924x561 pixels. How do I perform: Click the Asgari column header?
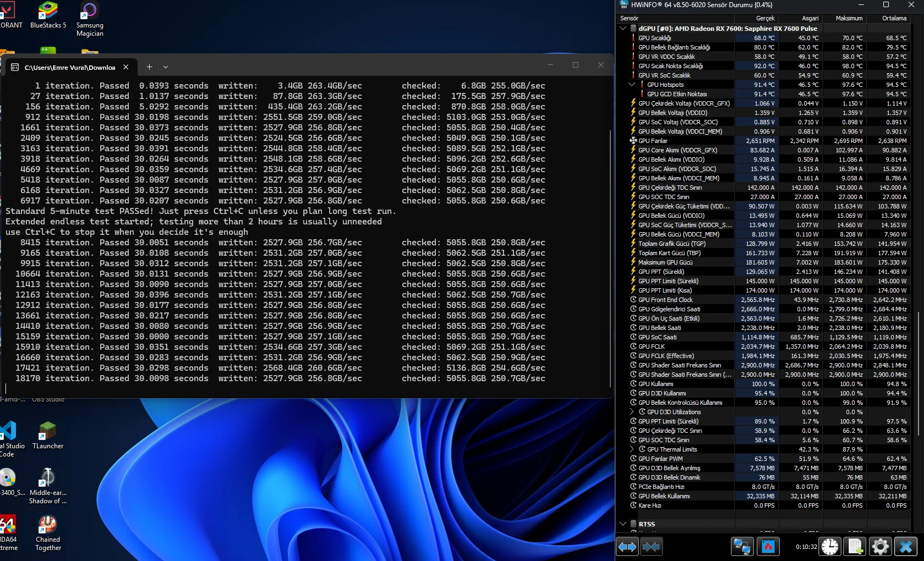[x=801, y=18]
